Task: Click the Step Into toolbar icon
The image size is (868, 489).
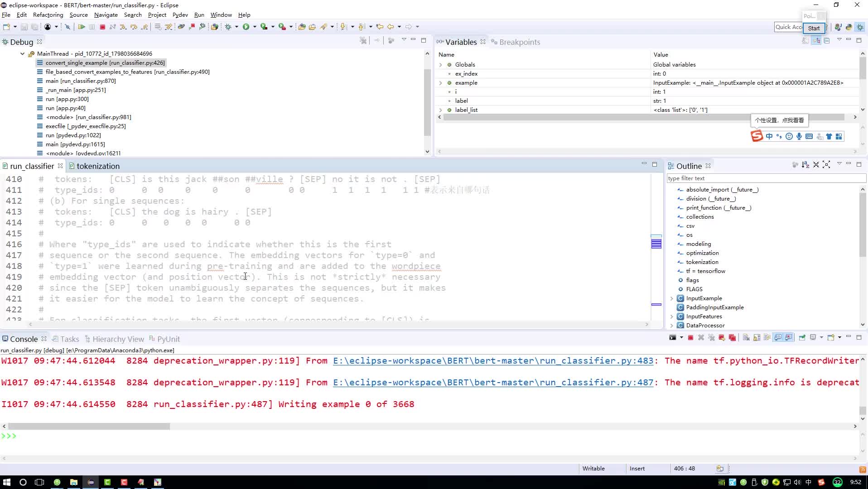Action: 123,27
